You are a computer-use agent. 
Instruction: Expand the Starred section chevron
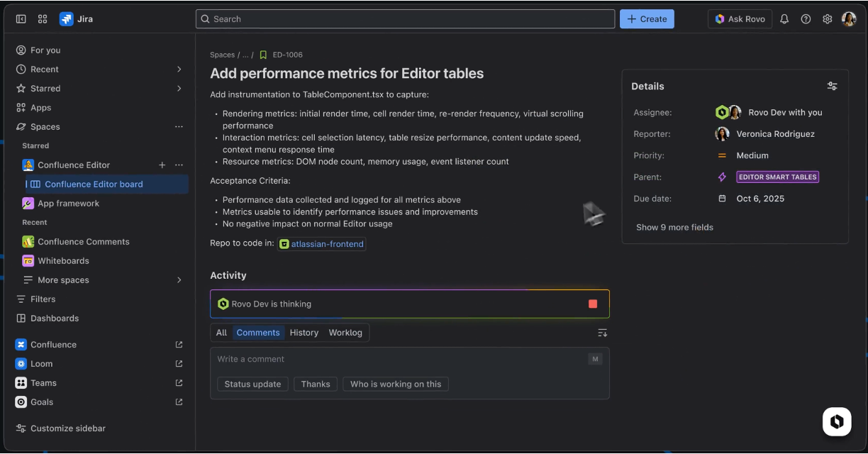179,89
